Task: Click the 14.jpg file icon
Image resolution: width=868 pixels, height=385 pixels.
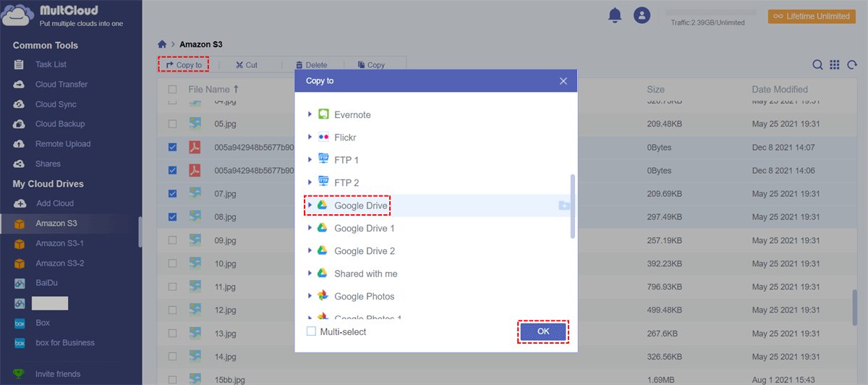Action: 195,357
